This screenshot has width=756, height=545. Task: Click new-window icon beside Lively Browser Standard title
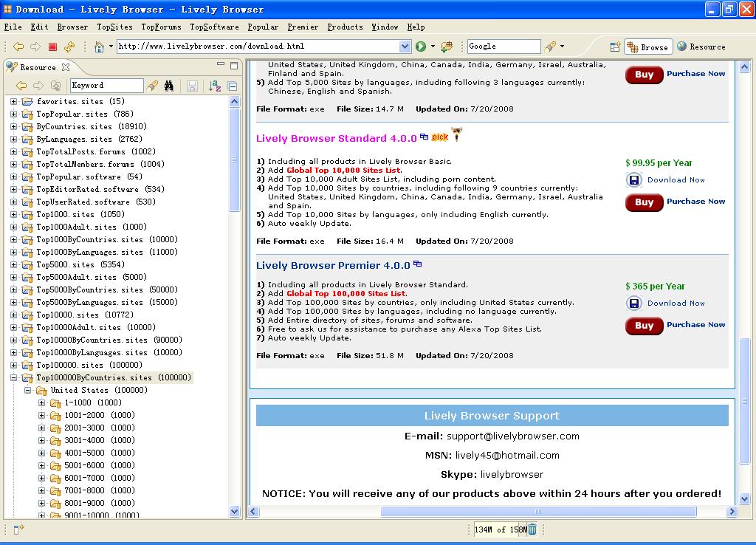point(424,137)
